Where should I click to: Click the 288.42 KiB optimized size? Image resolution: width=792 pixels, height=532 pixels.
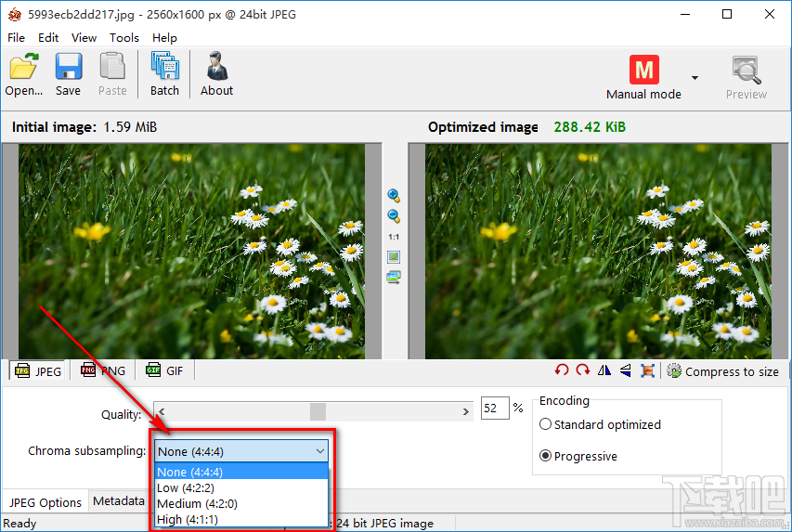tap(590, 127)
